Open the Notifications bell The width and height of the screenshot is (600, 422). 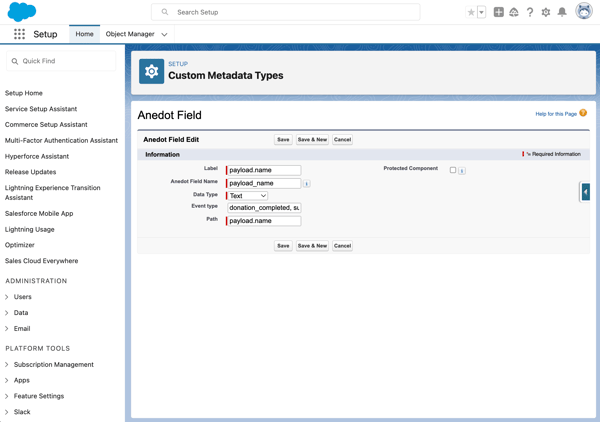coord(562,12)
